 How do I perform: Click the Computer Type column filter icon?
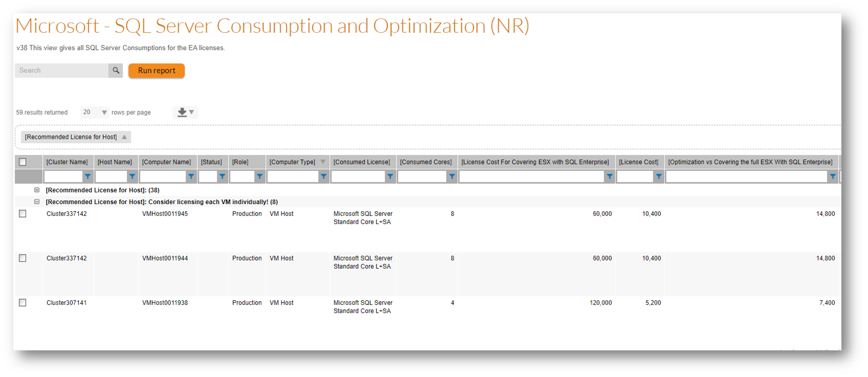323,176
